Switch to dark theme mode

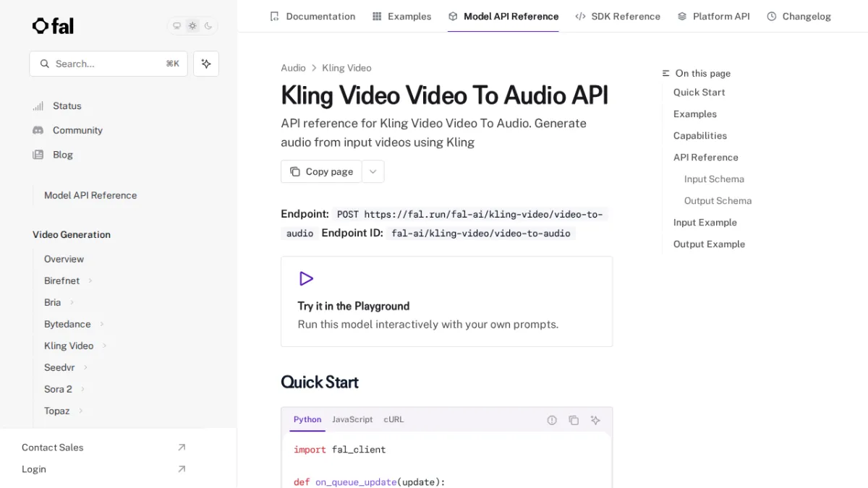pyautogui.click(x=208, y=26)
